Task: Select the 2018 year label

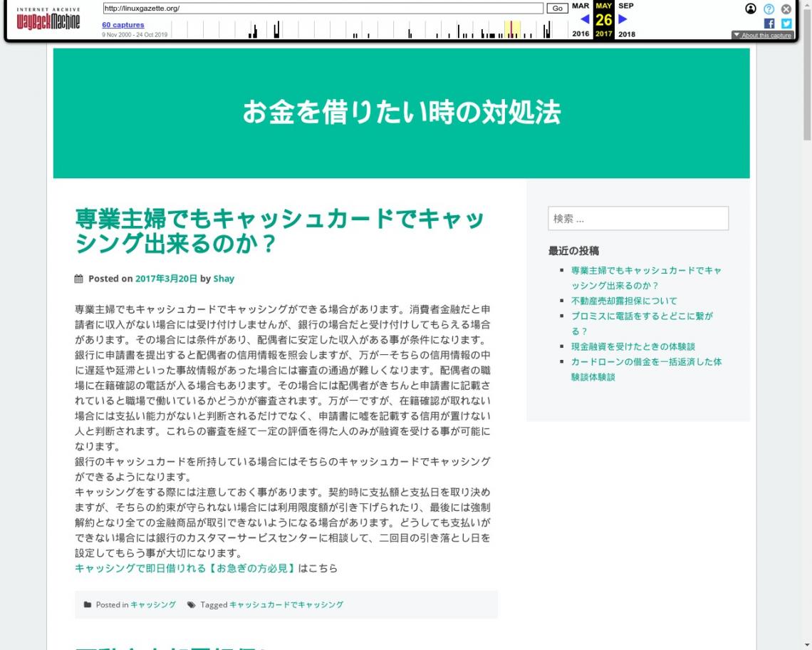Action: pos(627,34)
